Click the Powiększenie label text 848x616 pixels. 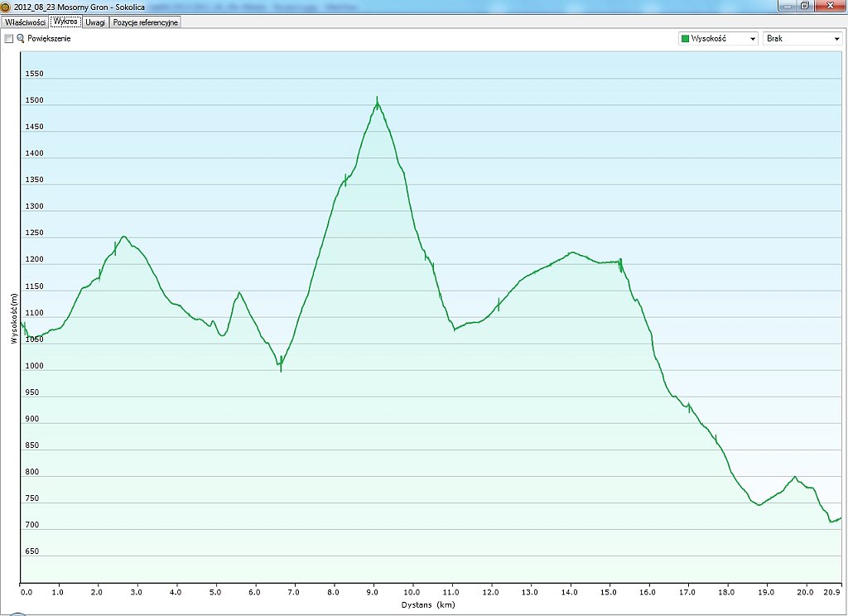tap(50, 39)
